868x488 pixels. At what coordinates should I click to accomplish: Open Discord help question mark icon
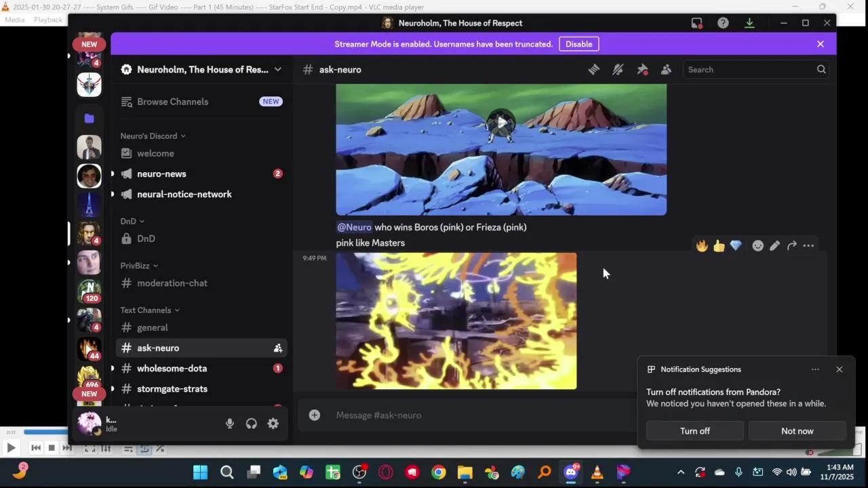click(723, 23)
